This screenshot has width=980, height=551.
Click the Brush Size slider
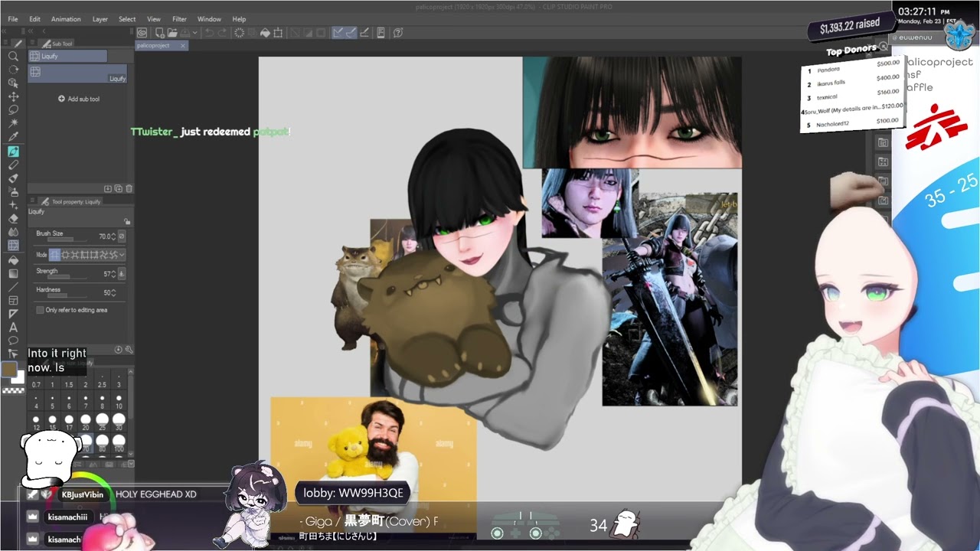tap(66, 240)
